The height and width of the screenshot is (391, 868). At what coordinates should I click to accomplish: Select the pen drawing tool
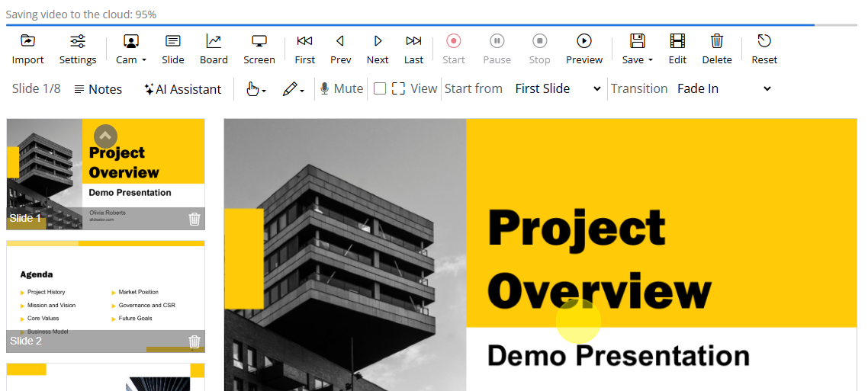pos(290,89)
